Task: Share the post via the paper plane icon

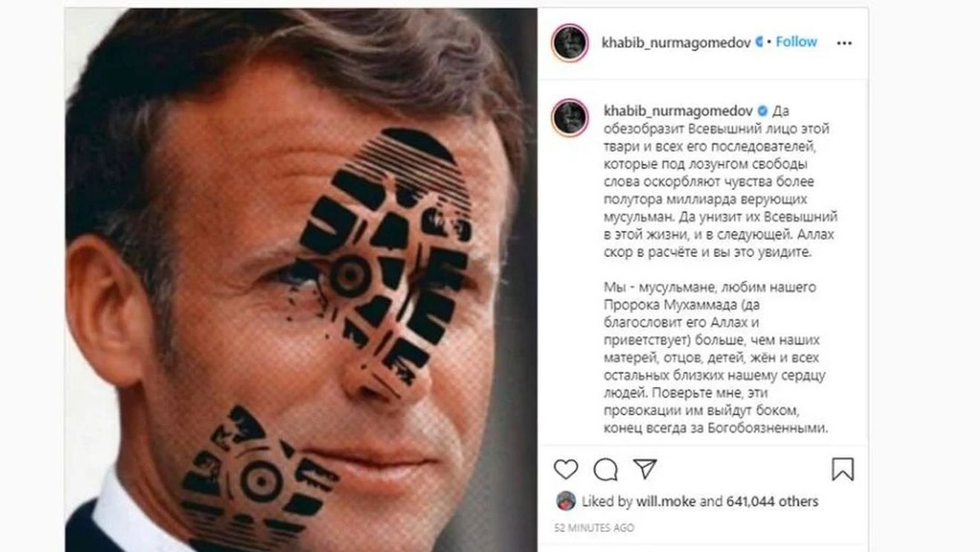Action: click(647, 468)
